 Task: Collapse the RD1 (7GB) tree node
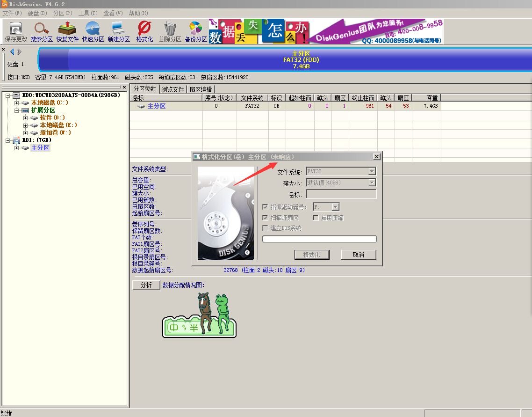click(x=7, y=140)
